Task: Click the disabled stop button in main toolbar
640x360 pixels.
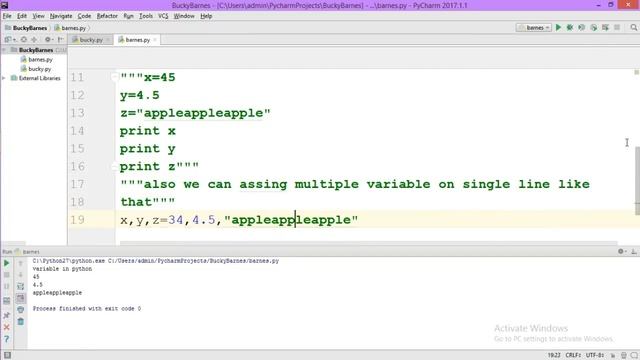Action: 617,27
